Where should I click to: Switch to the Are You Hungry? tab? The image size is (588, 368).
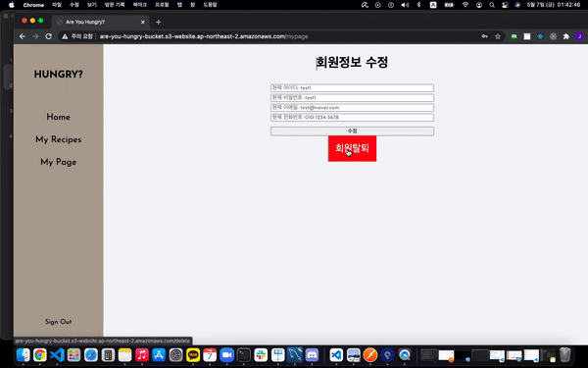(100, 23)
